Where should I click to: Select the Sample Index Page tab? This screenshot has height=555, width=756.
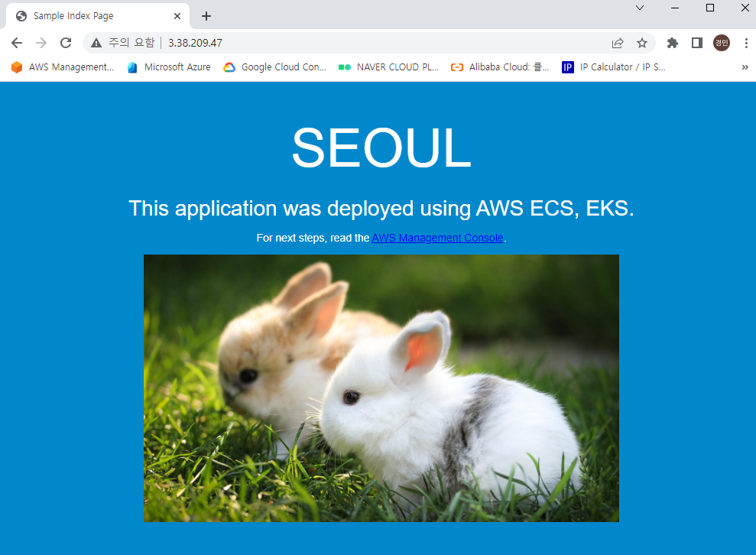click(97, 16)
